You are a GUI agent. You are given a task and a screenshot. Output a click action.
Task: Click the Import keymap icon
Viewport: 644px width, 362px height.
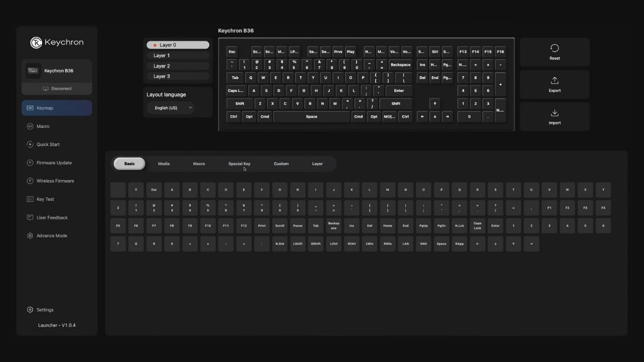point(554,113)
